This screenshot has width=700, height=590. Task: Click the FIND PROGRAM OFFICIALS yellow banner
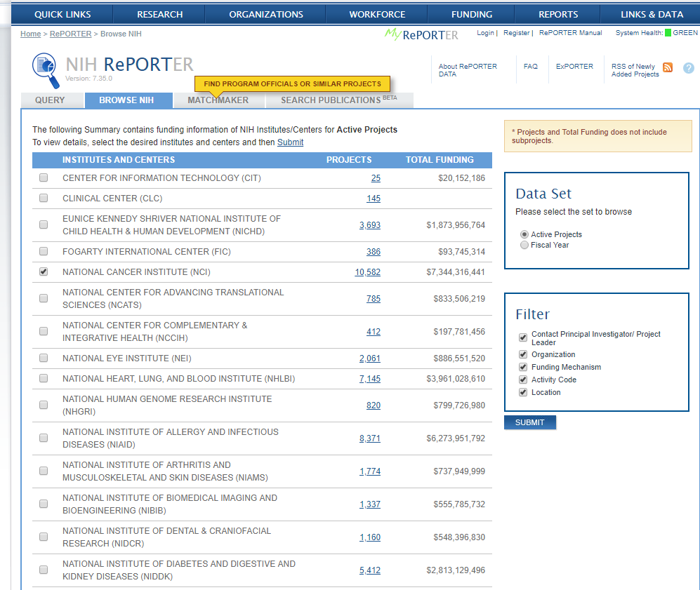[292, 83]
